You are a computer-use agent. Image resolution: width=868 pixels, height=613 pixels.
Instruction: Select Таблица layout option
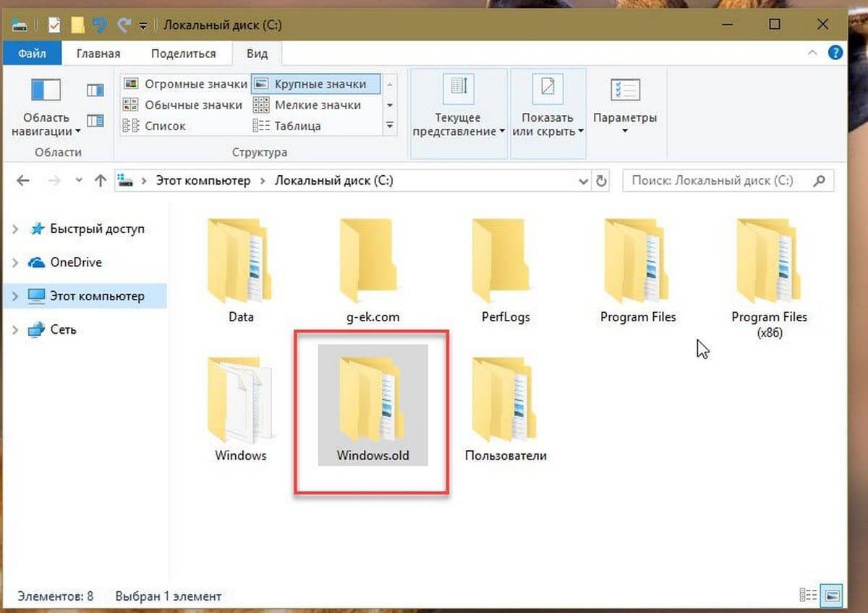pyautogui.click(x=297, y=126)
